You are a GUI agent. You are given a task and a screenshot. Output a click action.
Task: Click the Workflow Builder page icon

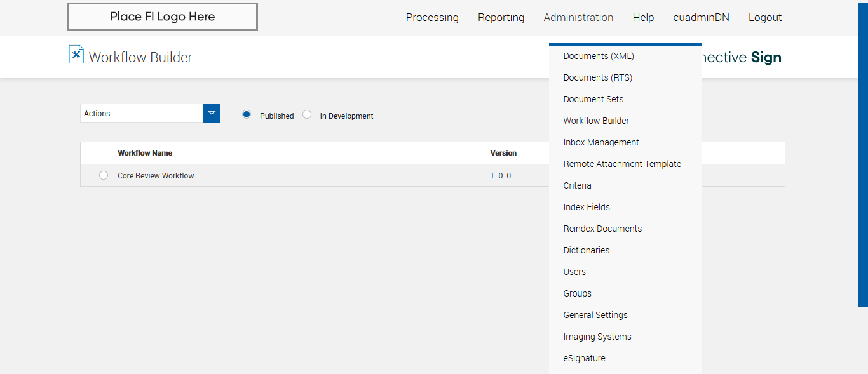tap(76, 55)
